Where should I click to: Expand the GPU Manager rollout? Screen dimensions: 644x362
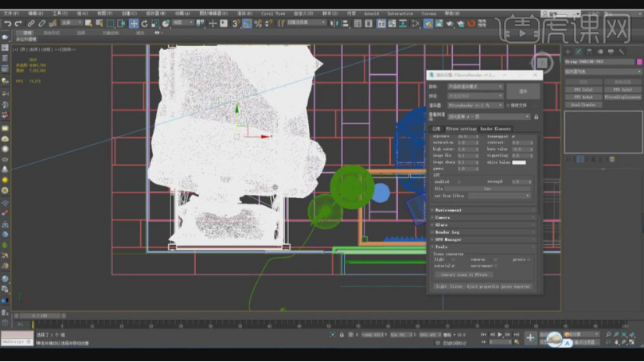tap(484, 239)
